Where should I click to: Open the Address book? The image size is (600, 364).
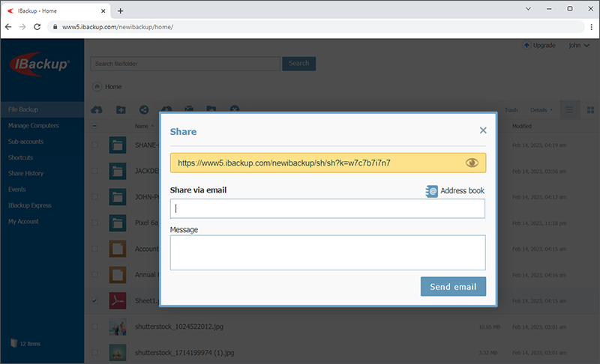click(454, 191)
